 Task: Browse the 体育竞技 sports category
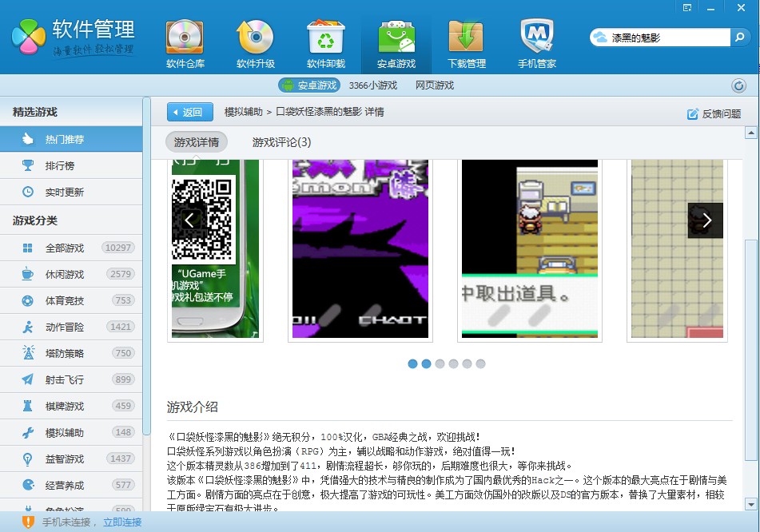(x=71, y=300)
